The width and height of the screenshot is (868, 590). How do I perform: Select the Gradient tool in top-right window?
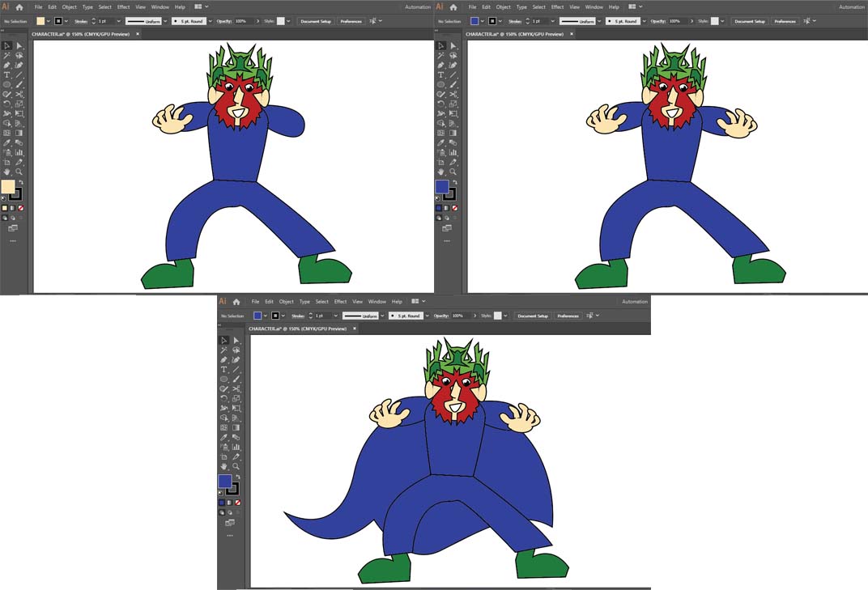[453, 133]
